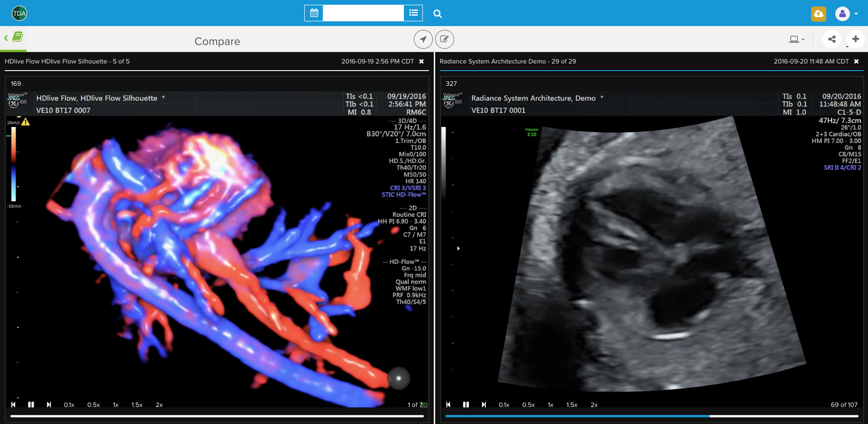Set right viewer speed to 2x
This screenshot has height=424, width=868.
coord(594,405)
